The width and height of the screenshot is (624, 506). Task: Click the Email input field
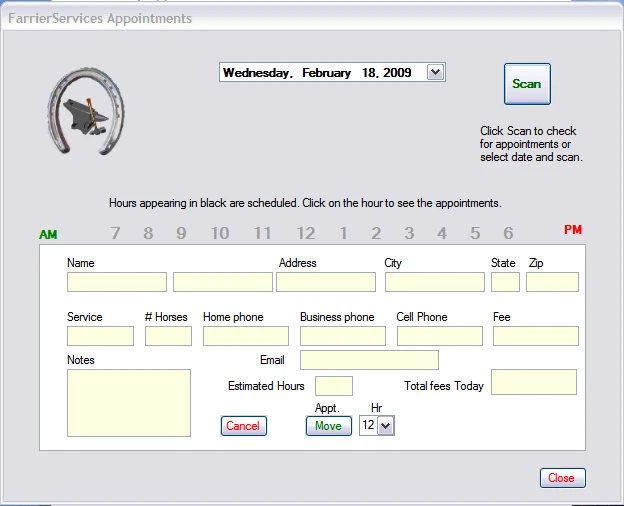click(369, 360)
